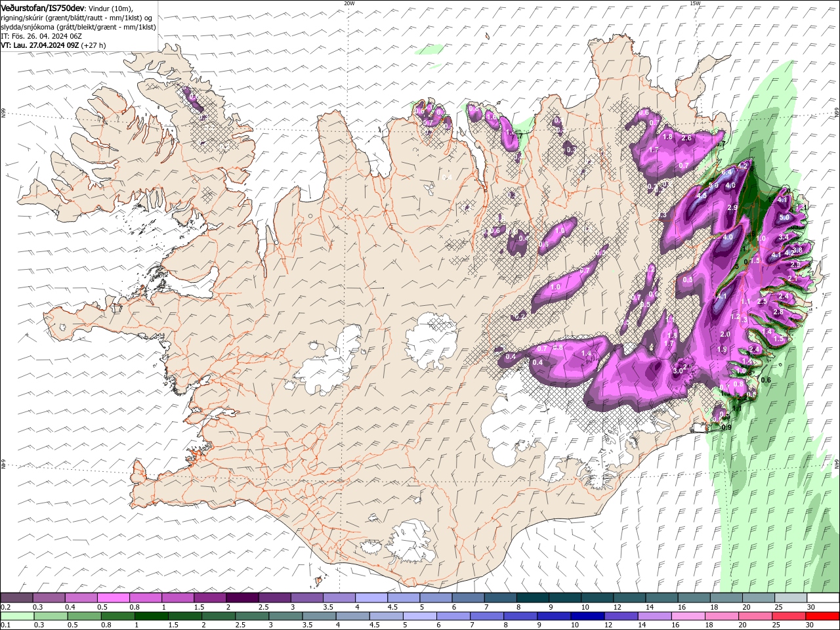
Task: Click the bright pink 0.5 swatch in snow legend
Action: pos(113,598)
